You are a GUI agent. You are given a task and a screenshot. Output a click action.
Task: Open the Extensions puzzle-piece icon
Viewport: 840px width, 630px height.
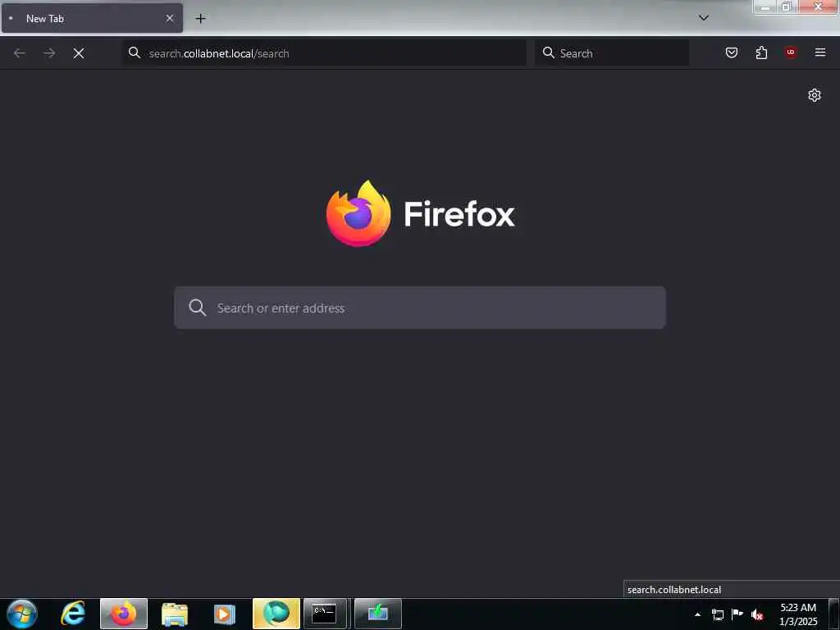pos(761,52)
